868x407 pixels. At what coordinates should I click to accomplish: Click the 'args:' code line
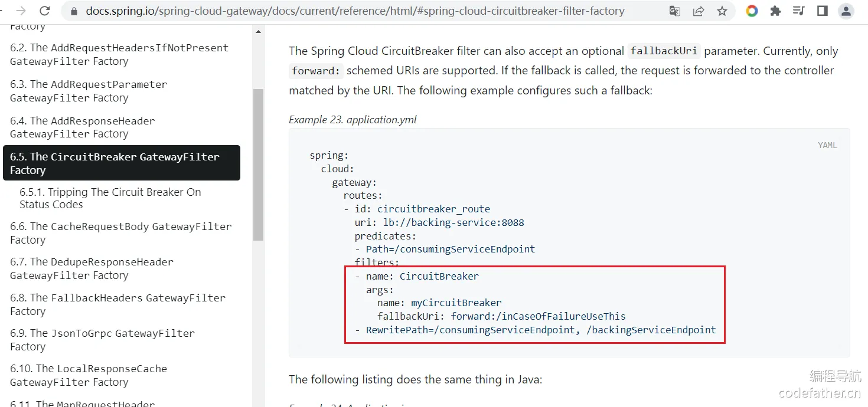point(380,290)
